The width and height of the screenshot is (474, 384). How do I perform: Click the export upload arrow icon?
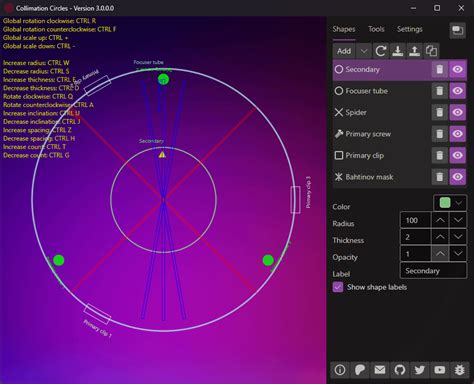(414, 51)
